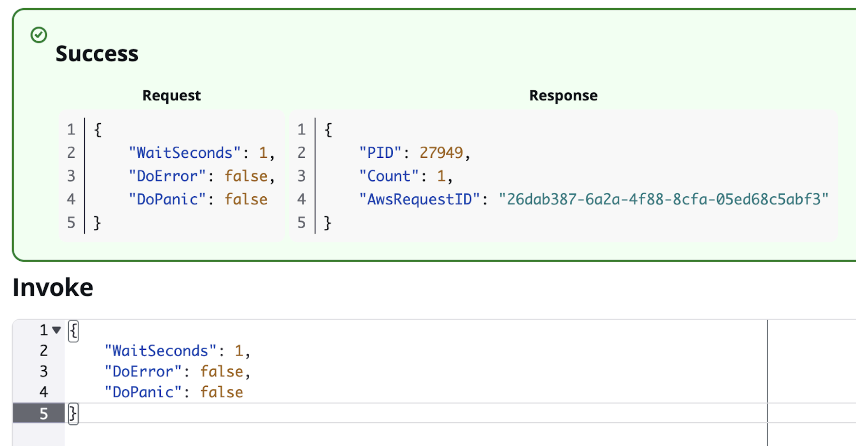Click the PID value 27949
The height and width of the screenshot is (446, 868).
441,153
